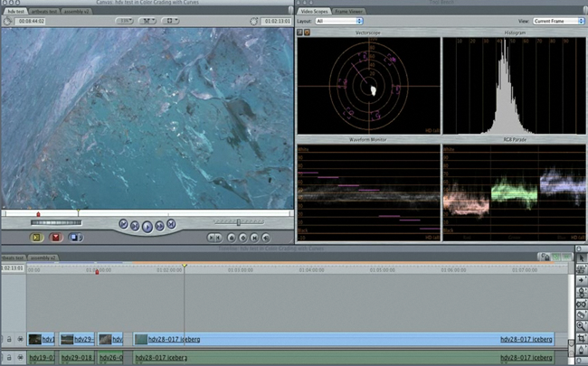Select the Razor Blade tool
The height and width of the screenshot is (366, 588).
(x=582, y=315)
